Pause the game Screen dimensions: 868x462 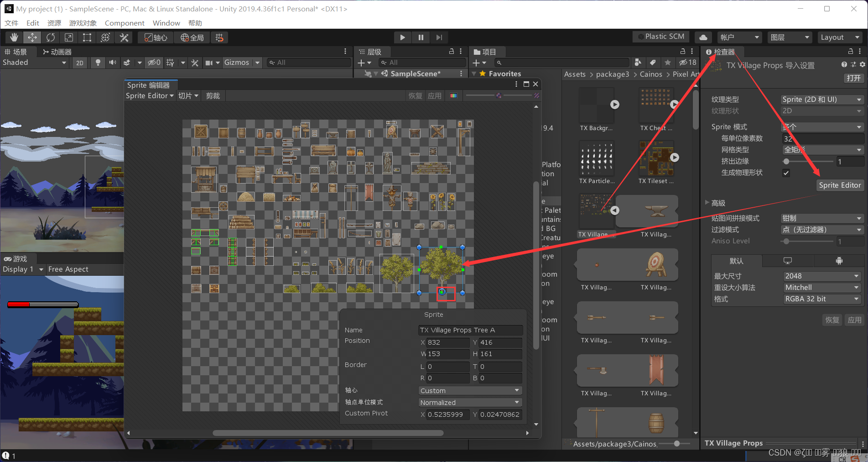[x=421, y=37]
